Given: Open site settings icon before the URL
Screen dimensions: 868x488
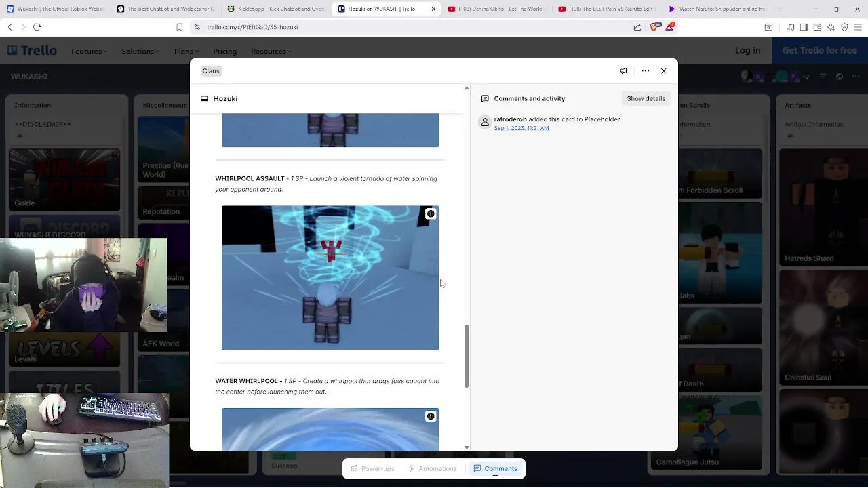Looking at the screenshot, I should pos(197,27).
